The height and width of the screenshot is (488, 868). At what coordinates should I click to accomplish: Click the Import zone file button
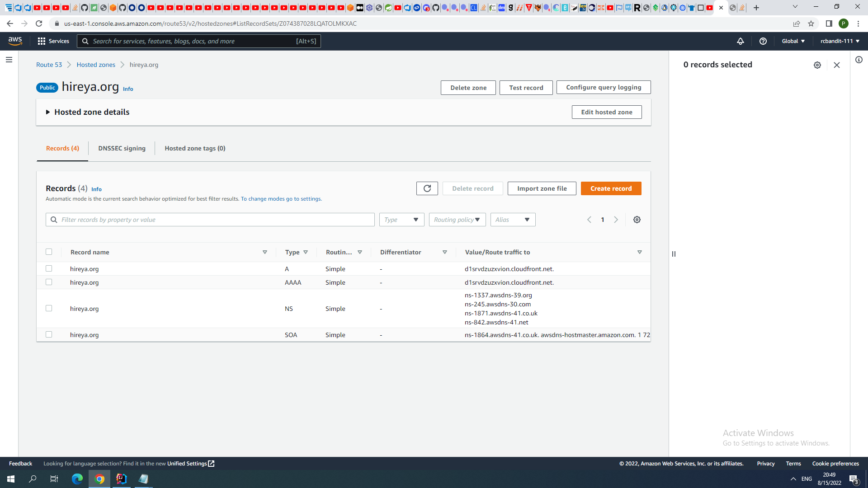542,188
